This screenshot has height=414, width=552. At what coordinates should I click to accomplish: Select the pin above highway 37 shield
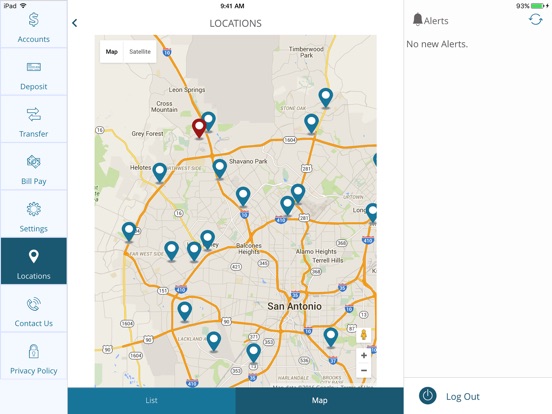(x=331, y=338)
